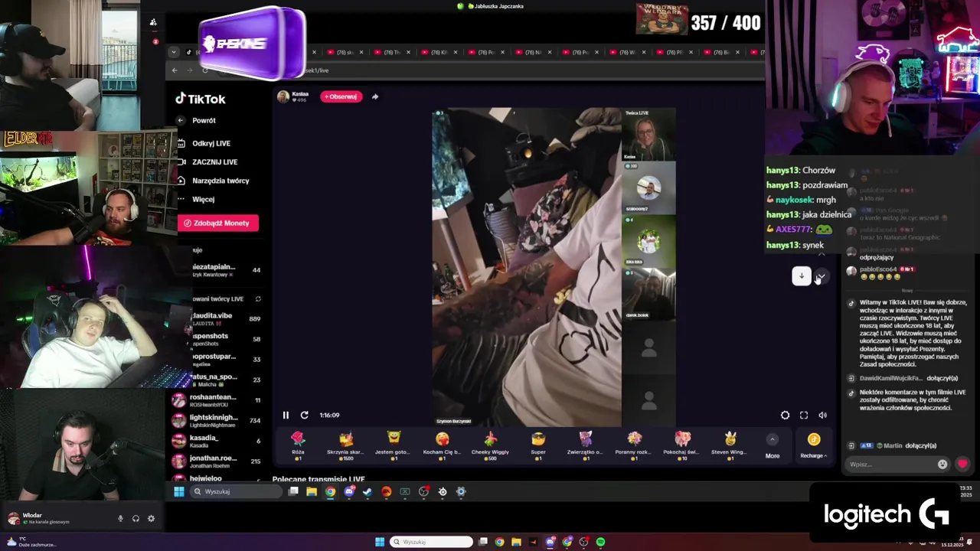Open Discord user settings gear

[x=151, y=518]
